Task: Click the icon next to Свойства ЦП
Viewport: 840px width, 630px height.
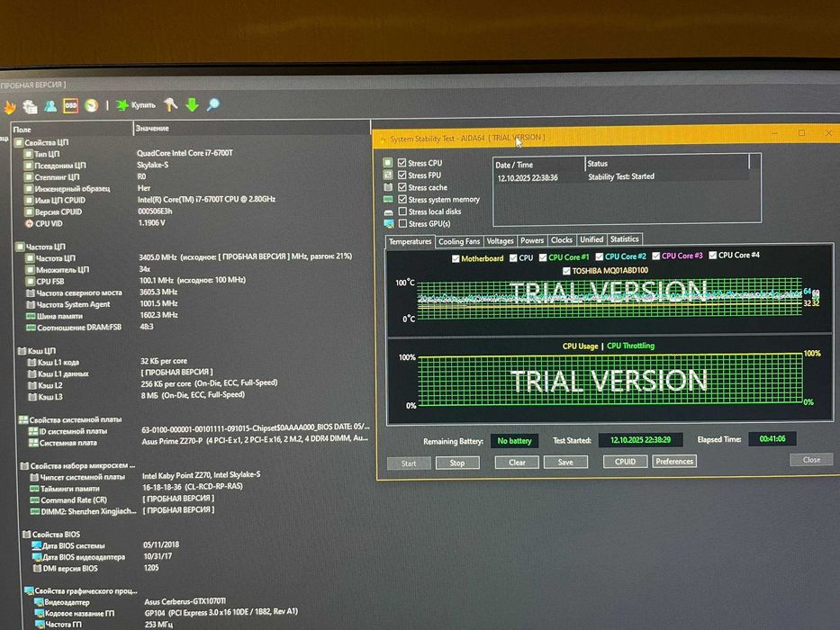Action: 18,142
